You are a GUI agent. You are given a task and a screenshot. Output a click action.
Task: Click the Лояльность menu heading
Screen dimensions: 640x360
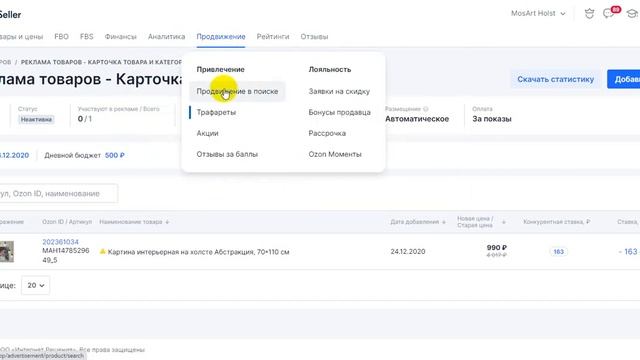pos(330,69)
